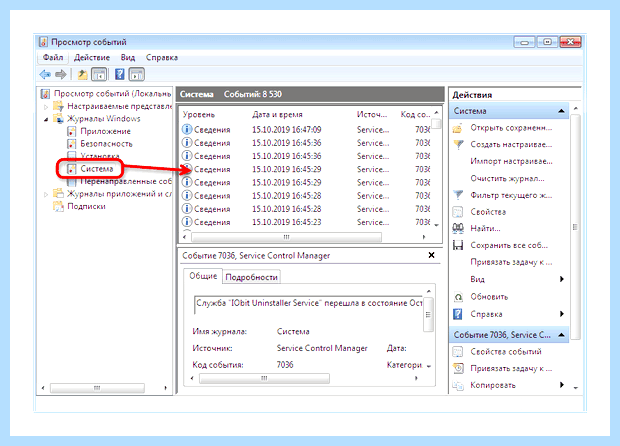Click the 'Фильтр текущего ж...' funnel icon
The image size is (620, 446).
(x=458, y=195)
